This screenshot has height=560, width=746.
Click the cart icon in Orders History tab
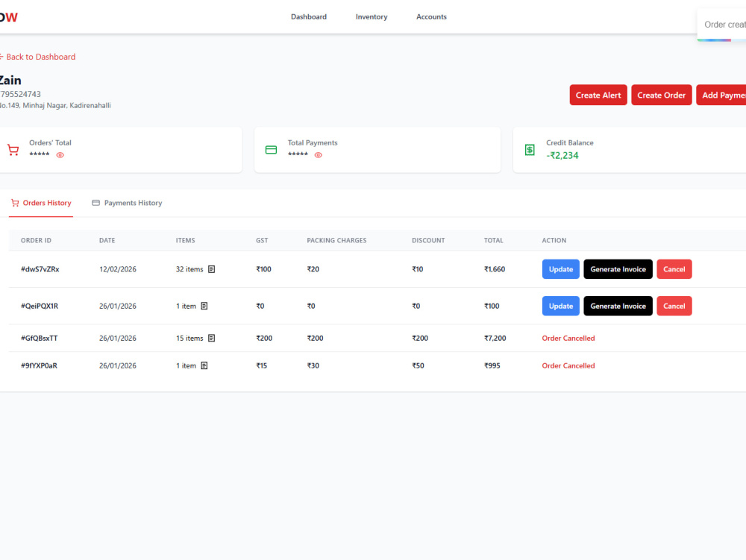pos(15,203)
